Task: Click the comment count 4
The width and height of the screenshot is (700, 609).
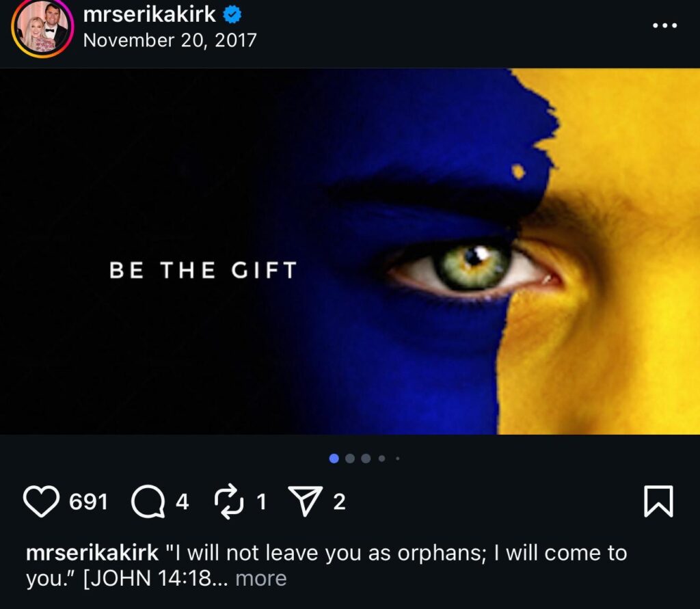Action: click(x=182, y=502)
